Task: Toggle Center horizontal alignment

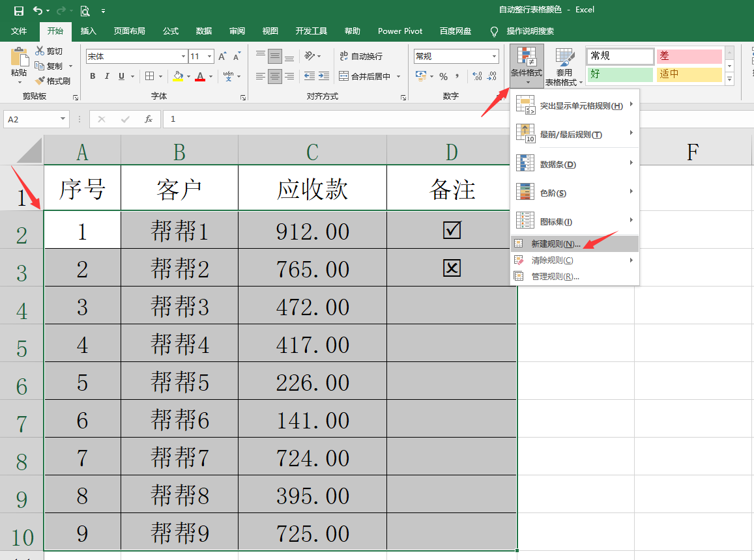Action: click(x=274, y=76)
